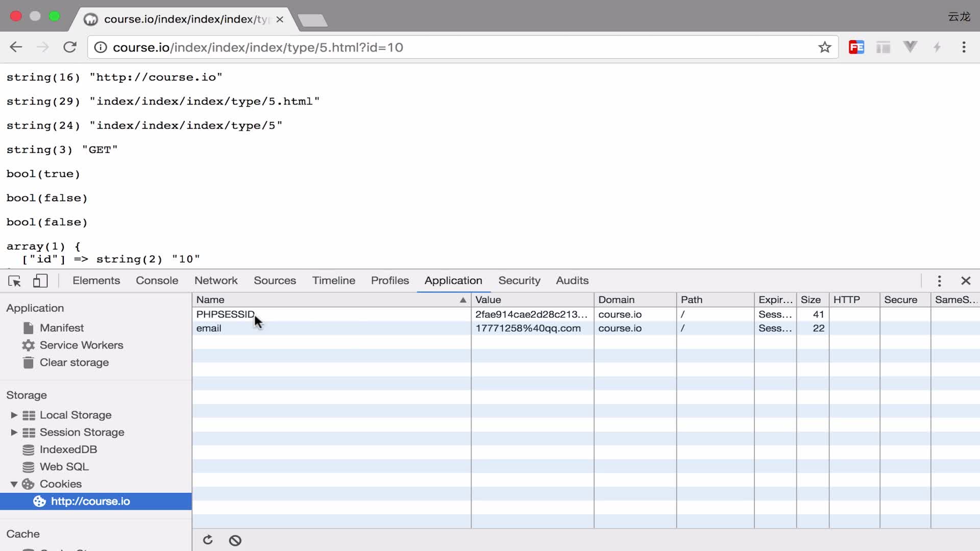This screenshot has height=551, width=980.
Task: Select the Service Workers item
Action: [x=81, y=345]
